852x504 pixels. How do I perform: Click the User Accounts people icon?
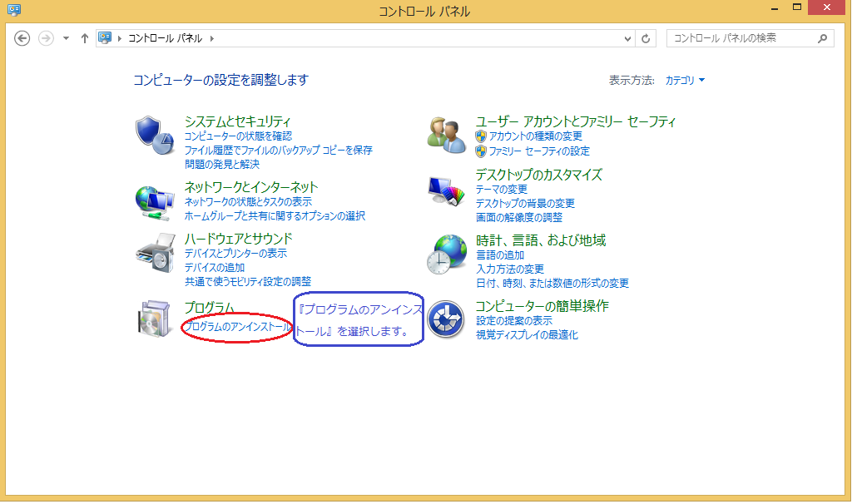click(447, 136)
